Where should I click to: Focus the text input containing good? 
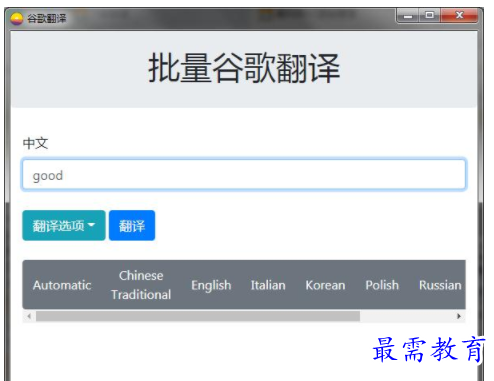click(244, 175)
